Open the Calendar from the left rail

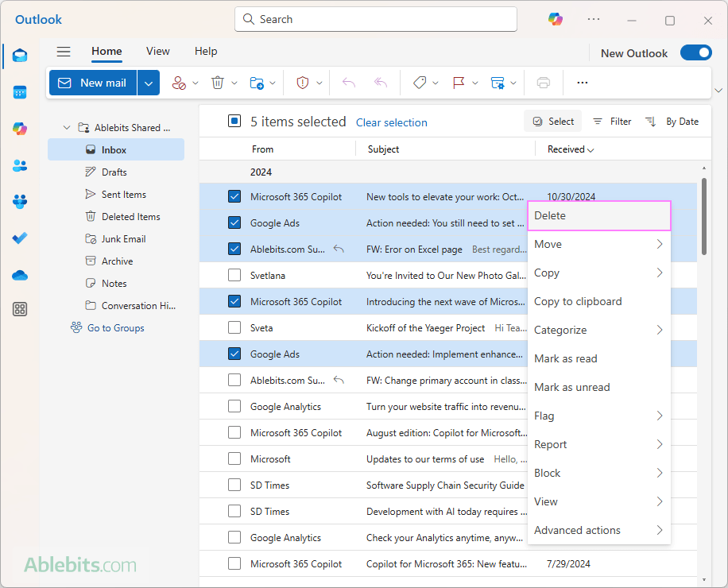click(20, 91)
